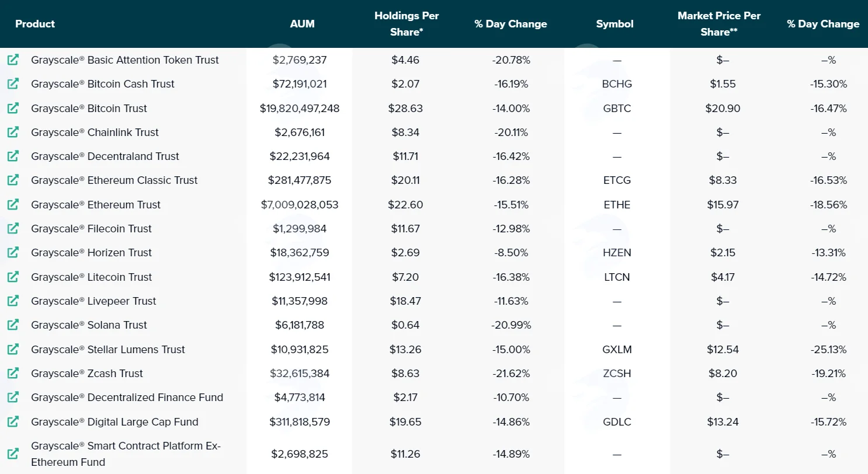Viewport: 868px width, 474px height.
Task: Click the GBTC symbol cell
Action: coord(617,108)
